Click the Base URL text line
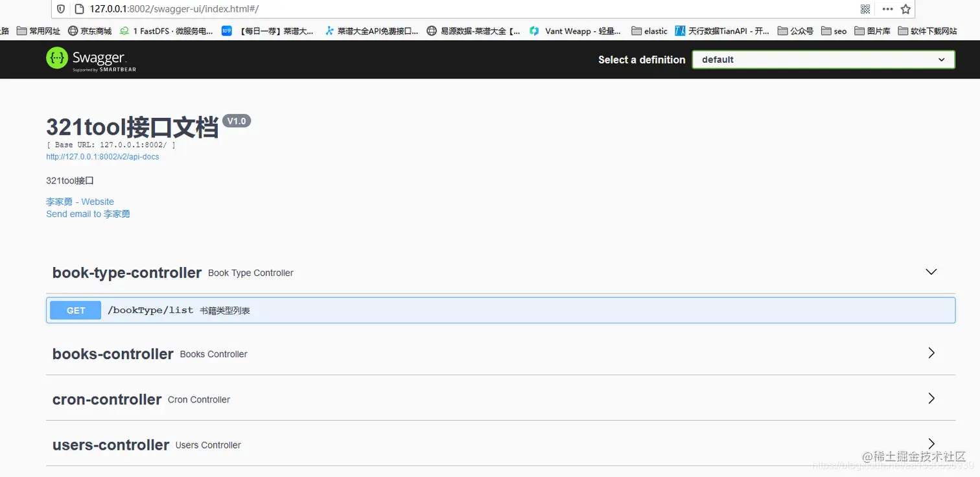The image size is (980, 477). pos(111,145)
